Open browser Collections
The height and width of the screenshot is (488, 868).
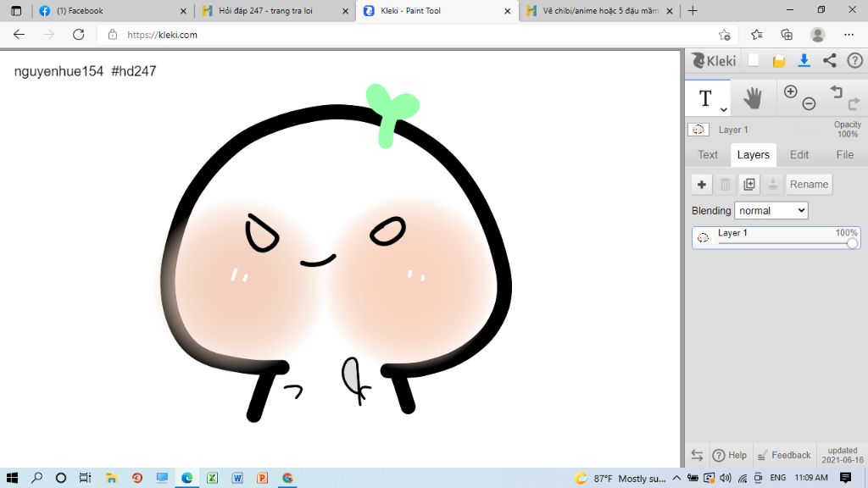787,35
